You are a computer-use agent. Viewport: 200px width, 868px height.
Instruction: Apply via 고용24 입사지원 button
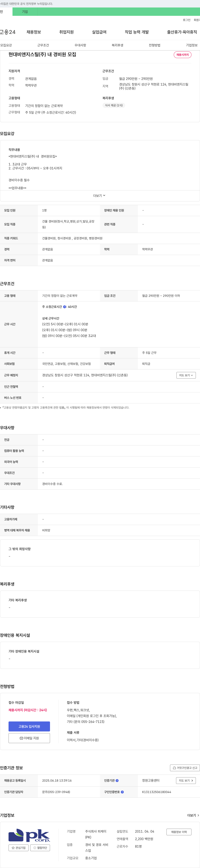(x=29, y=727)
